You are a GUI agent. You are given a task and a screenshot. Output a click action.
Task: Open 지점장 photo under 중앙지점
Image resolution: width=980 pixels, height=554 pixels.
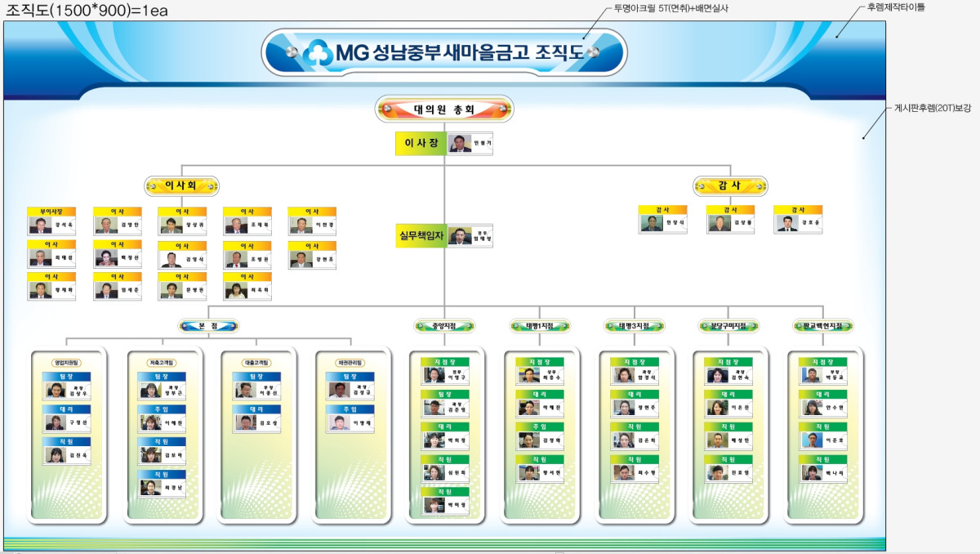click(434, 376)
